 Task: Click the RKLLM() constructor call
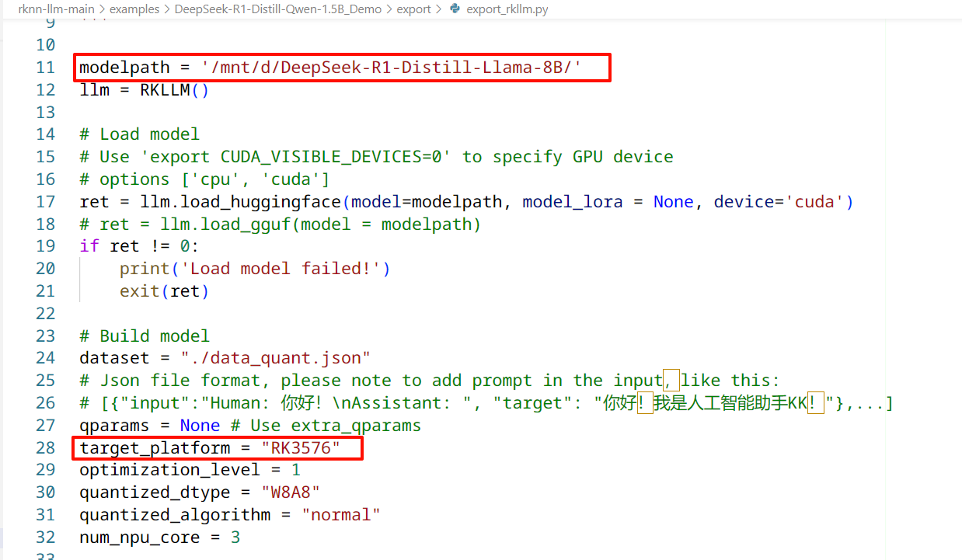point(175,90)
